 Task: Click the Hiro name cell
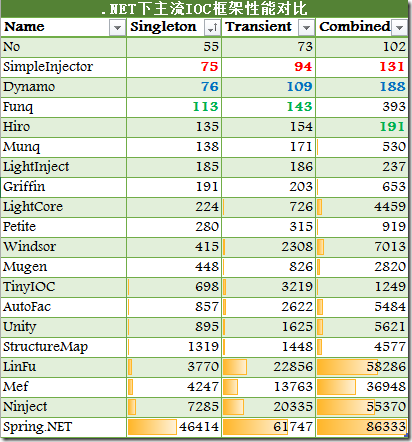point(64,127)
